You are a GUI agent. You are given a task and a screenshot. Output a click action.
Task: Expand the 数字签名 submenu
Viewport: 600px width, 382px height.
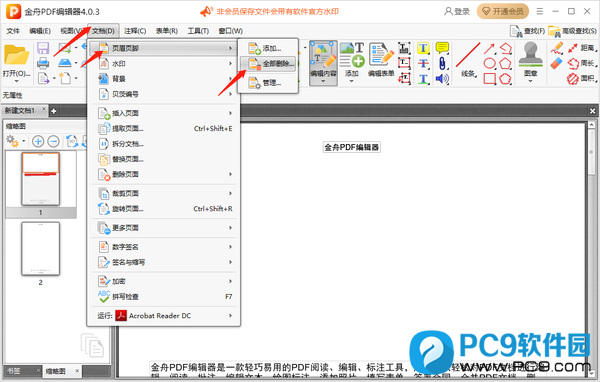[x=164, y=247]
